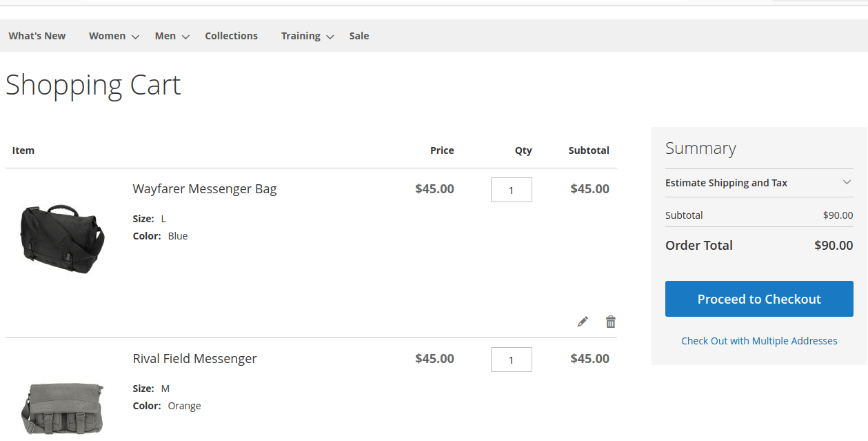Click the Rival Field Messenger thumbnail

61,407
